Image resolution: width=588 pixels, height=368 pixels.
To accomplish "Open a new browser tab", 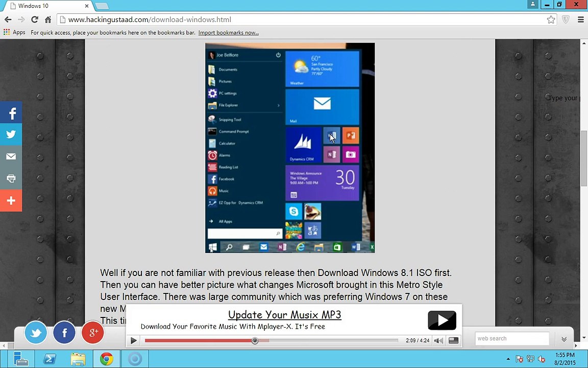I will point(102,6).
